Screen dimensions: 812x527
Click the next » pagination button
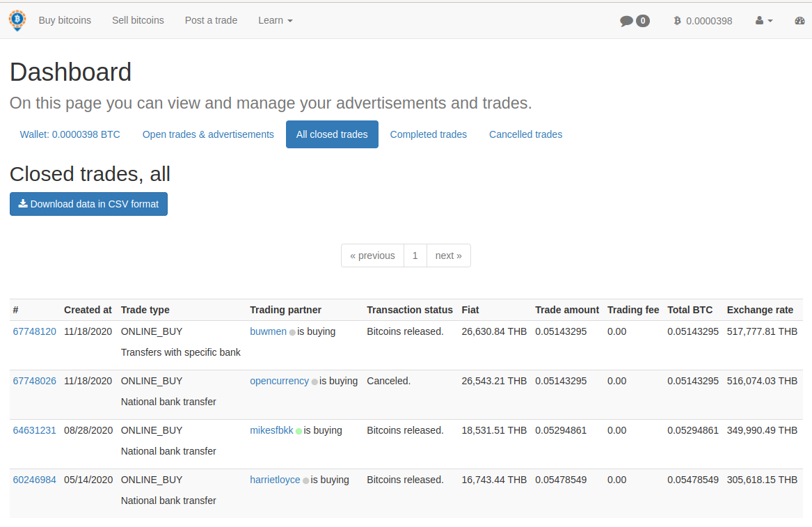click(448, 255)
